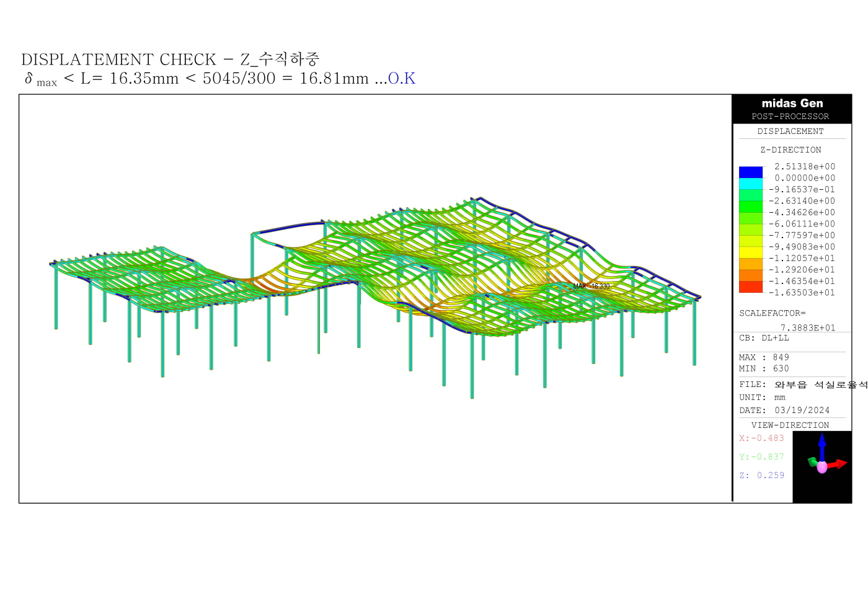Select the -1.63503e+01 legend value
Viewport: 868px width, 614px height.
802,293
